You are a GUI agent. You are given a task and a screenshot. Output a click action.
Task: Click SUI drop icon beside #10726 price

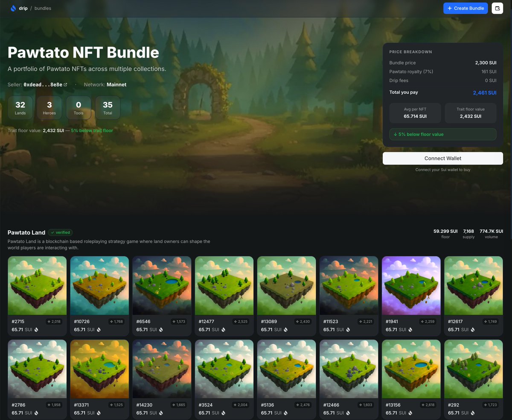tap(99, 330)
